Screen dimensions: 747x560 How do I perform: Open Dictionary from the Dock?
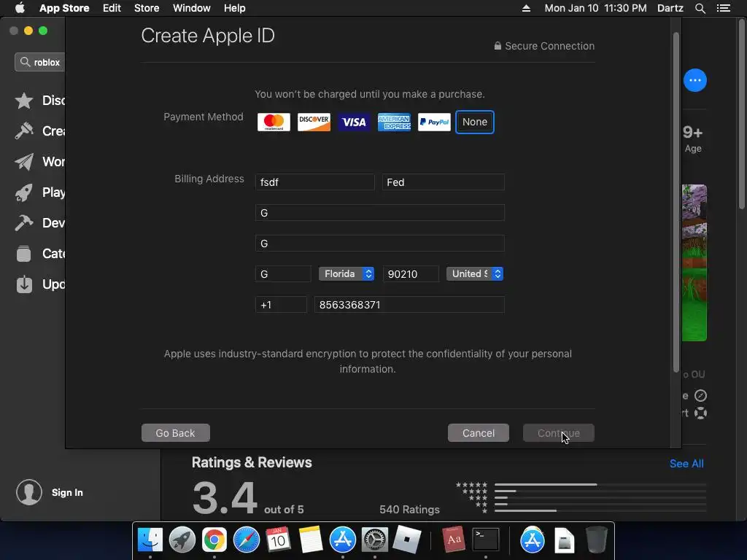pyautogui.click(x=453, y=540)
